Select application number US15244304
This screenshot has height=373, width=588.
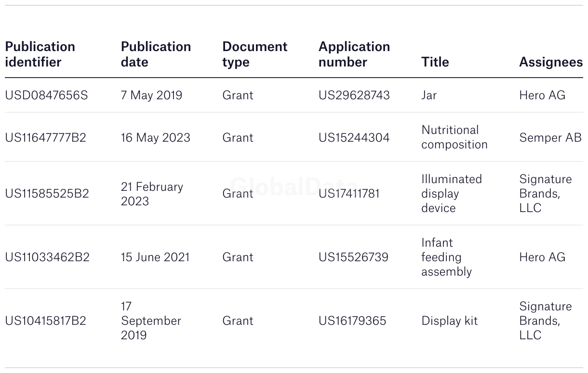[354, 138]
